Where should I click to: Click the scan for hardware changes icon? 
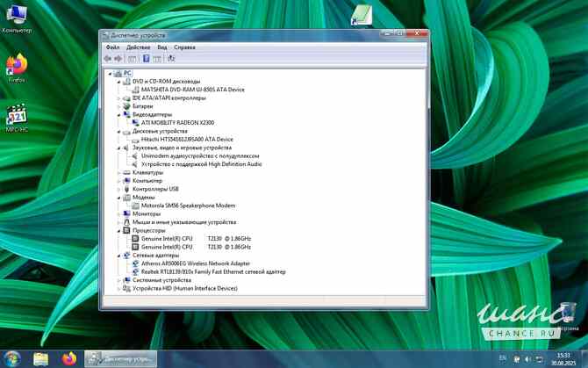[171, 58]
